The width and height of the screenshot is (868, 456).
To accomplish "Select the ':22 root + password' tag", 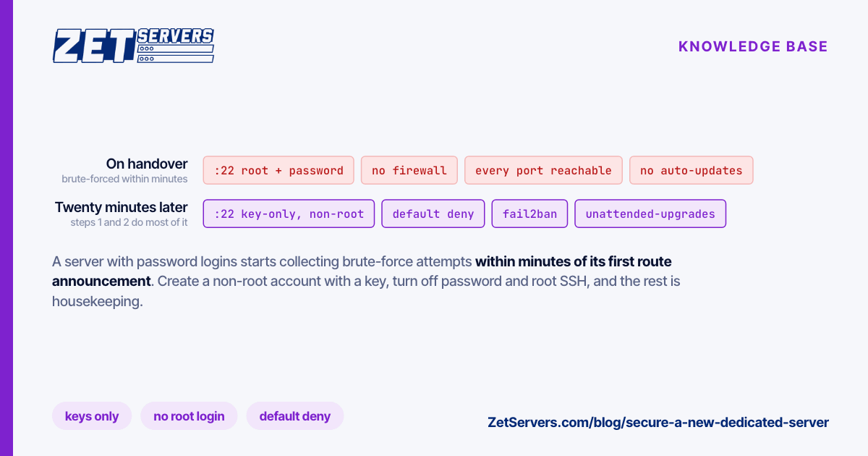I will pyautogui.click(x=278, y=170).
